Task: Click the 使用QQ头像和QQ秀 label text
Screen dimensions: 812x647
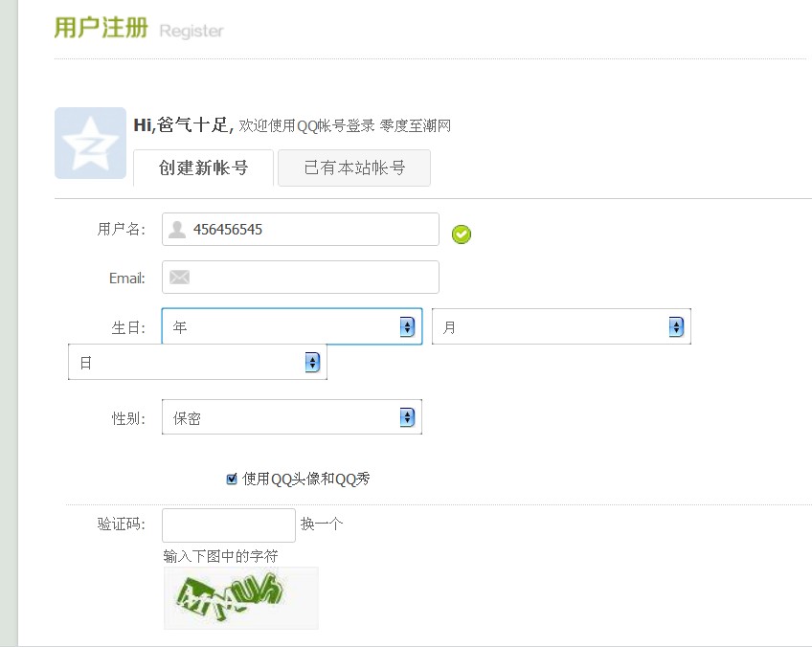Action: point(306,480)
